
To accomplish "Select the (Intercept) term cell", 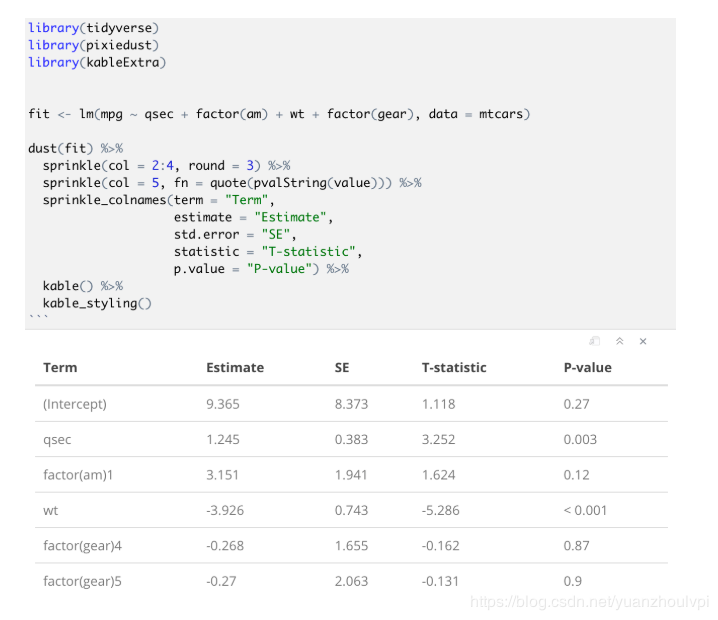I will tap(75, 404).
